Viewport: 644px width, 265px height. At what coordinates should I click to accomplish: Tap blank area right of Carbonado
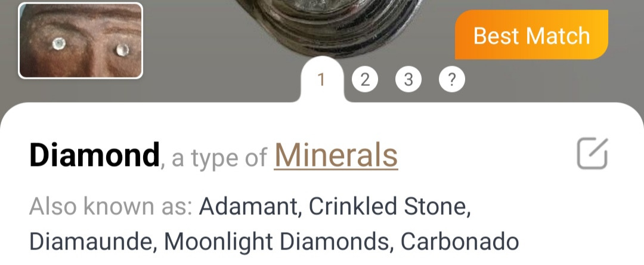coord(578,241)
